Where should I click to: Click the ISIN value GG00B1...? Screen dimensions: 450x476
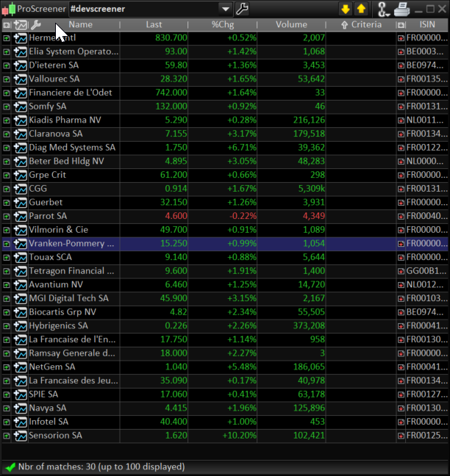tap(426, 271)
